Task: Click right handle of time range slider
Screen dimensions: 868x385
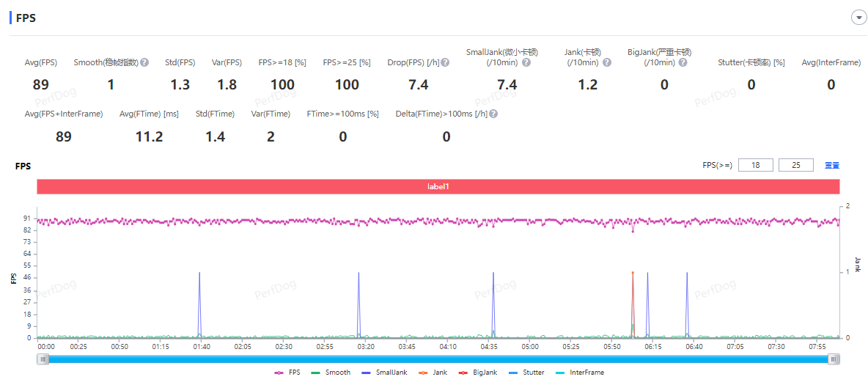Action: coord(834,359)
